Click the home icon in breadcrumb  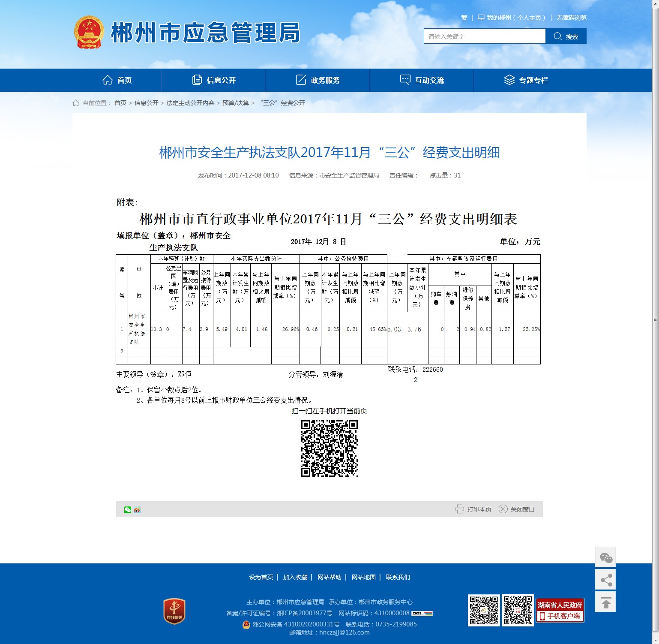[76, 103]
